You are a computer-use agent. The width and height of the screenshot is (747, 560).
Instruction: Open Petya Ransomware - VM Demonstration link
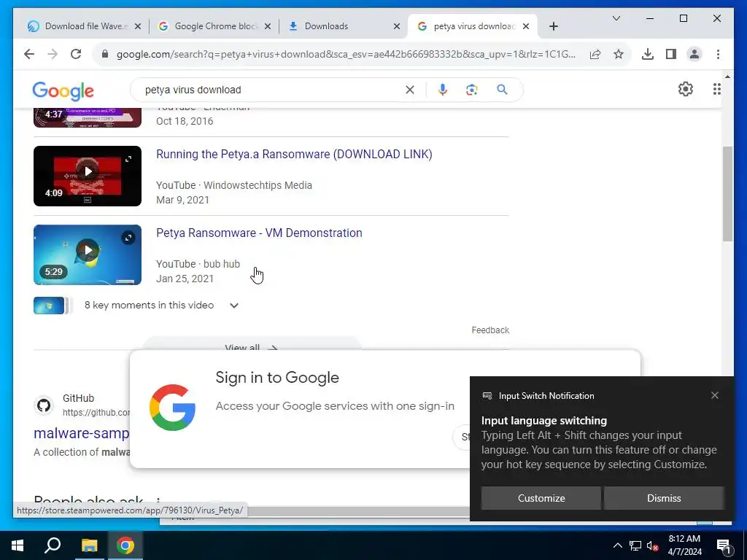(259, 233)
